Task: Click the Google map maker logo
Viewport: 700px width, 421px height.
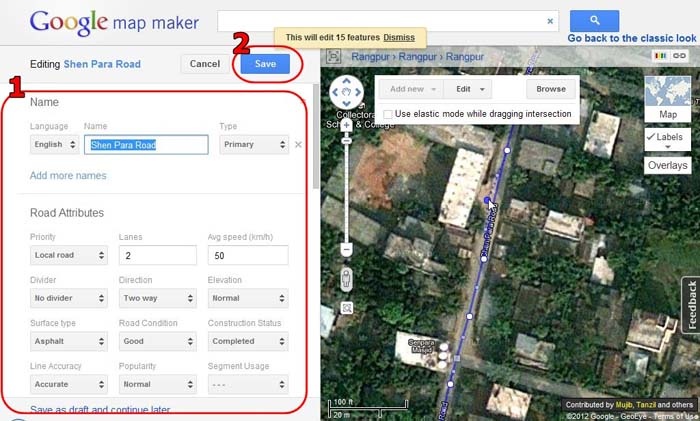Action: click(x=114, y=22)
